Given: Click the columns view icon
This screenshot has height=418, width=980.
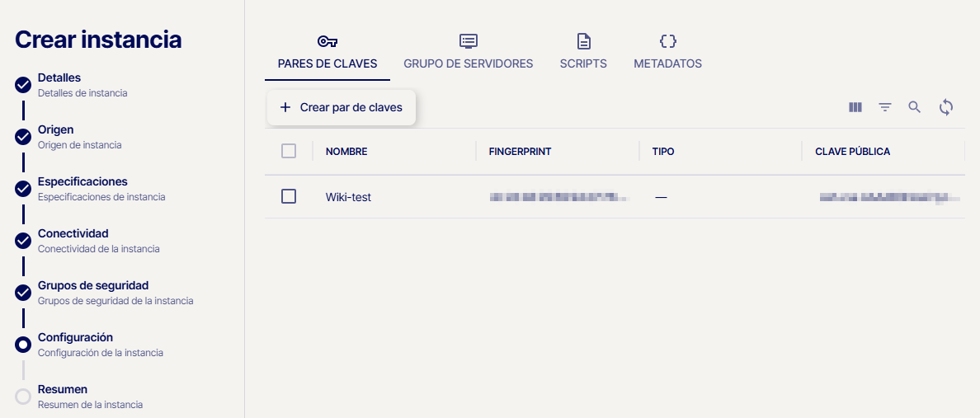Looking at the screenshot, I should tap(855, 107).
